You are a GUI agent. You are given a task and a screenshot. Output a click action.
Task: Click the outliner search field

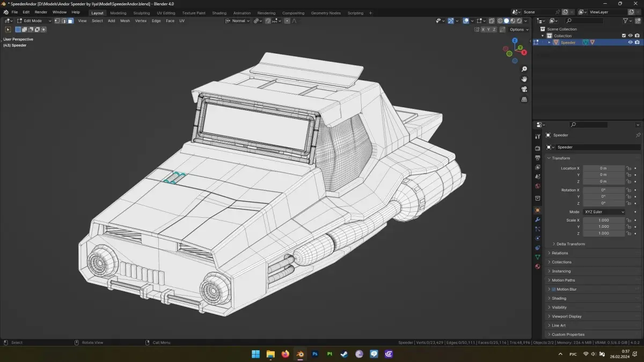coord(584,21)
